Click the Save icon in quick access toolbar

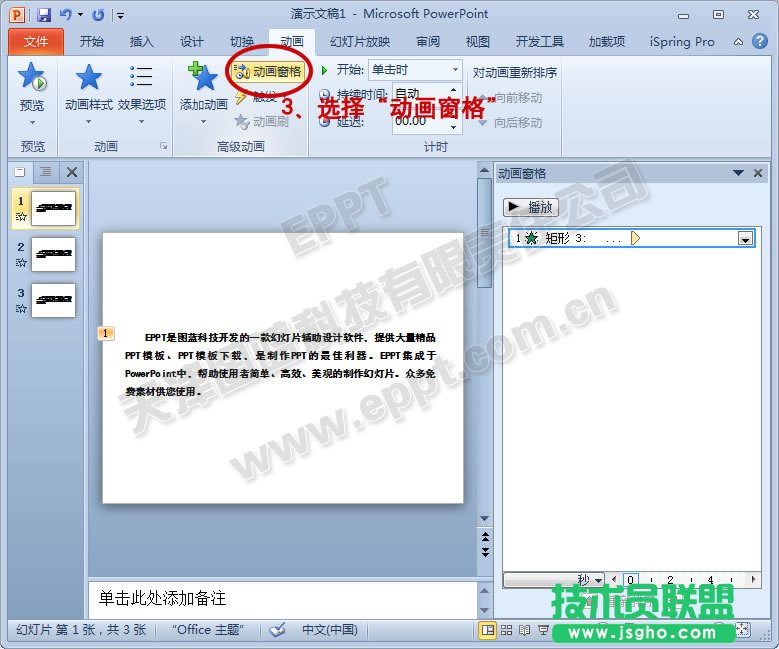click(x=44, y=15)
